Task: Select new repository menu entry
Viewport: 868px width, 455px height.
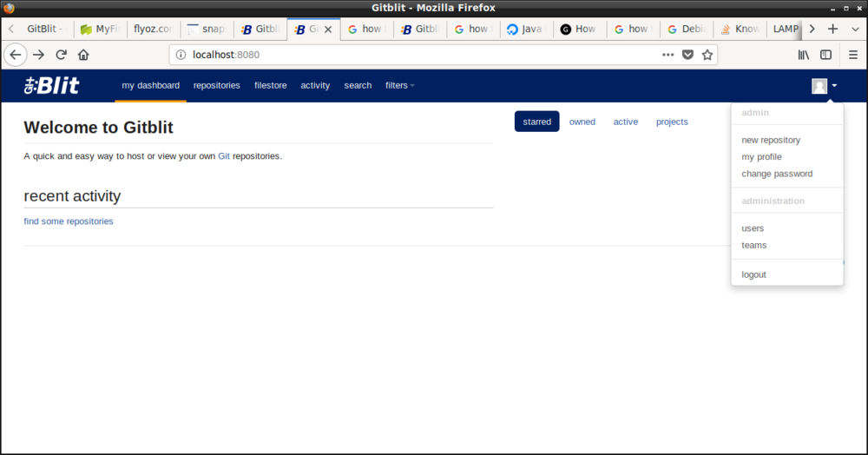Action: point(771,140)
